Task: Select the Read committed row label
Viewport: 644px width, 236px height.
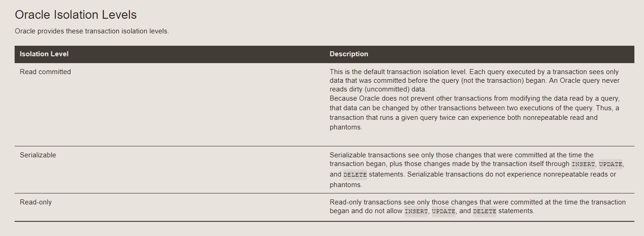Action: (45, 72)
